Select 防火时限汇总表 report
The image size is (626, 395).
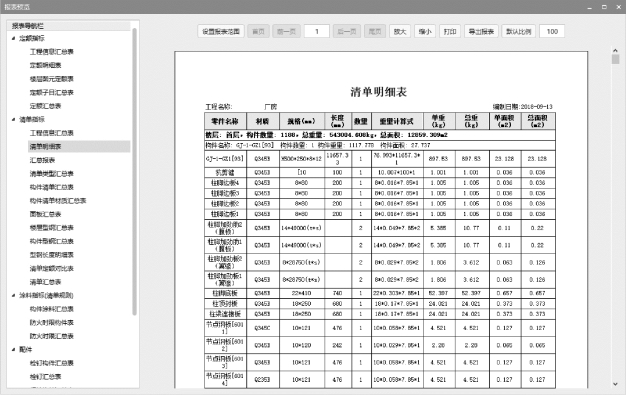click(52, 336)
